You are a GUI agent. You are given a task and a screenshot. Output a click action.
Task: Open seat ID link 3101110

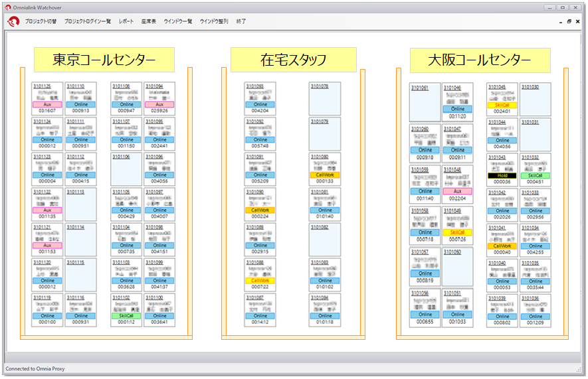coord(75,86)
